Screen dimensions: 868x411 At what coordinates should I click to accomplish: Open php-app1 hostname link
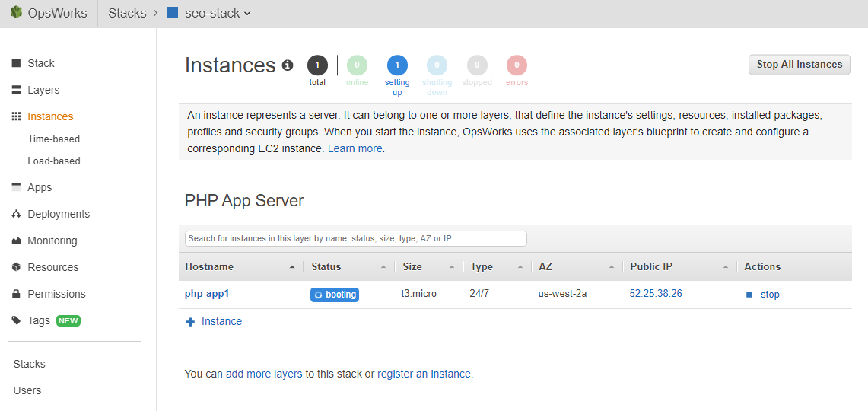tap(206, 294)
